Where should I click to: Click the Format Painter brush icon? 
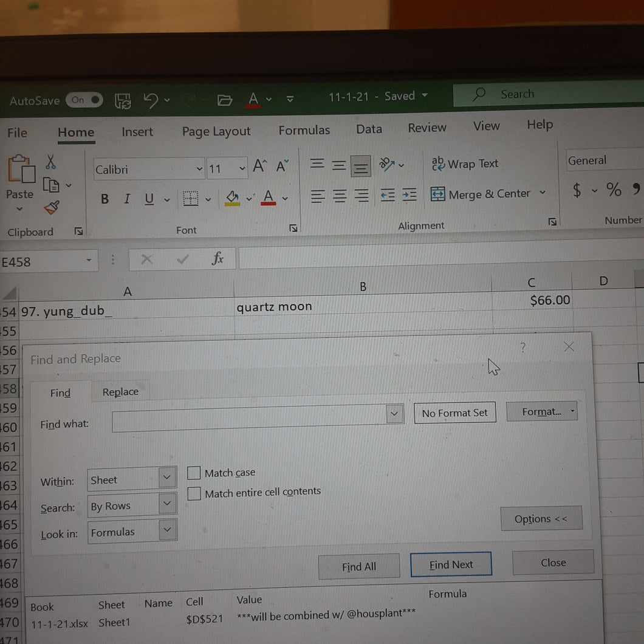tap(52, 207)
